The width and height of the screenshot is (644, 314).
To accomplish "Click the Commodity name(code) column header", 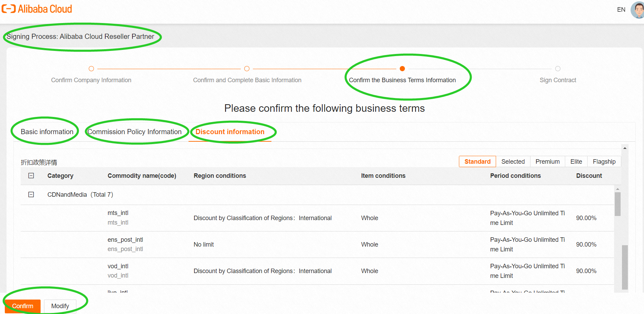I will point(142,176).
